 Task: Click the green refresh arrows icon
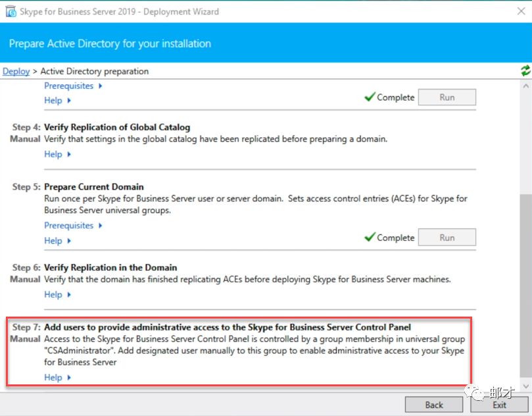tap(525, 70)
